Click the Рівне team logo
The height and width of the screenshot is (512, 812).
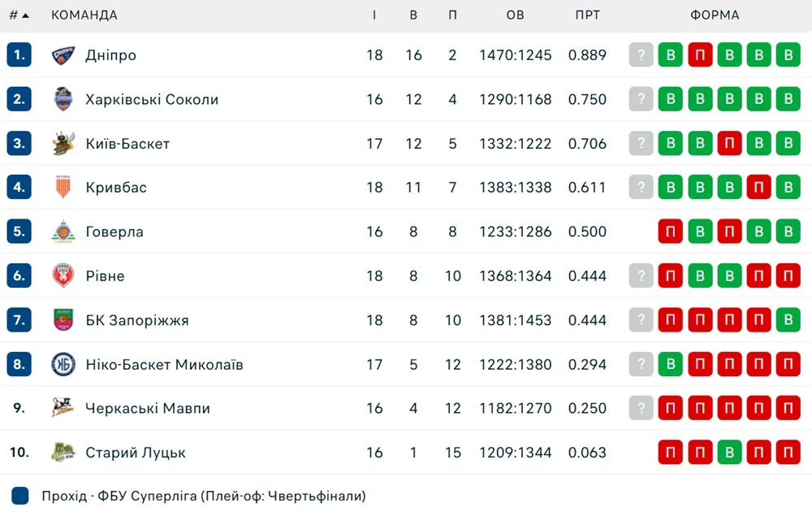(63, 276)
